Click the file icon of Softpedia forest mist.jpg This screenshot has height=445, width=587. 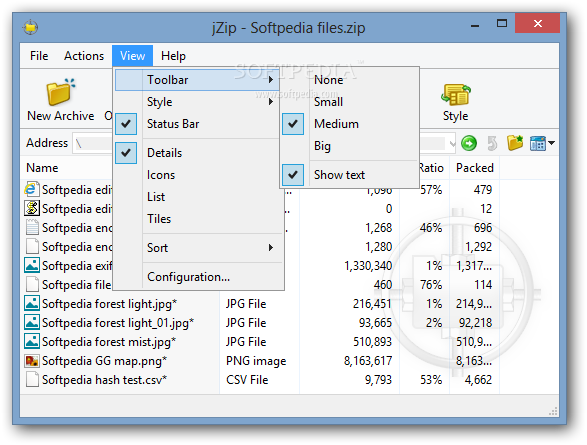point(32,341)
